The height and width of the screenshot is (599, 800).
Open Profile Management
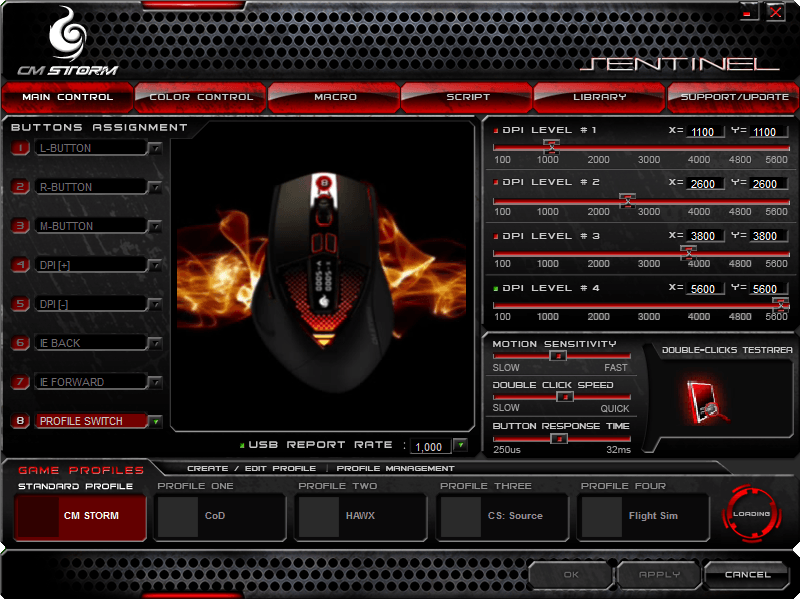coord(395,468)
